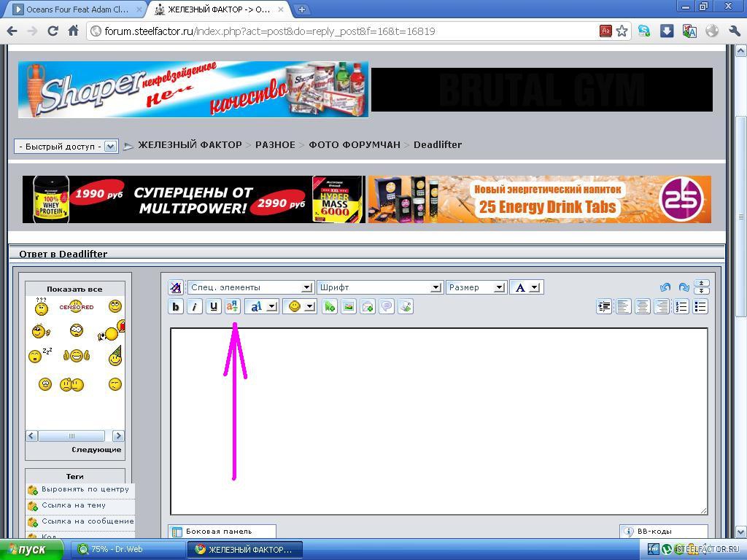Screen dimensions: 747x560
Task: Open the Шрифт font dropdown
Action: [x=379, y=287]
